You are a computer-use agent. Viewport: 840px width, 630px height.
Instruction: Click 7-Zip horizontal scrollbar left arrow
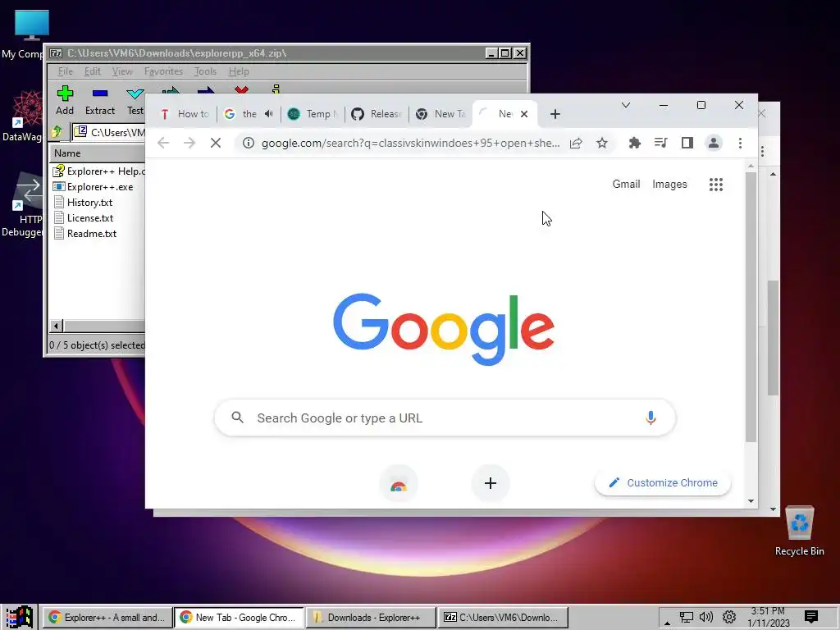click(57, 326)
